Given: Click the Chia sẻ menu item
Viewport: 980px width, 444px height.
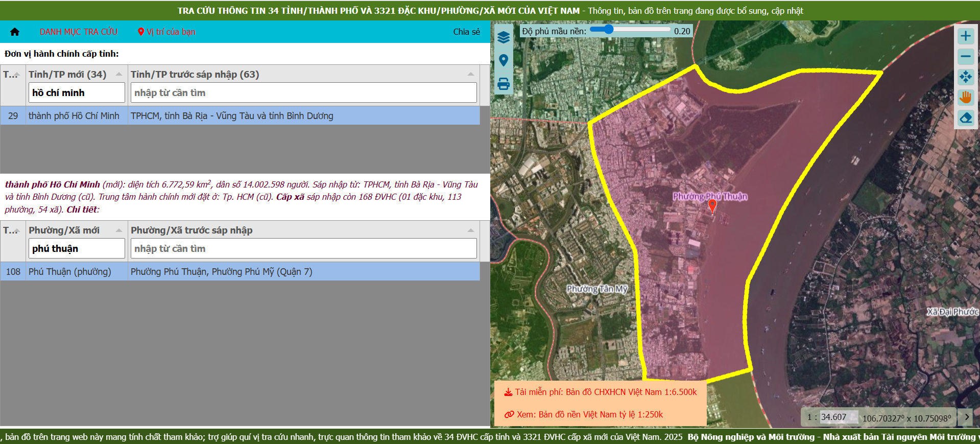Looking at the screenshot, I should (x=466, y=32).
